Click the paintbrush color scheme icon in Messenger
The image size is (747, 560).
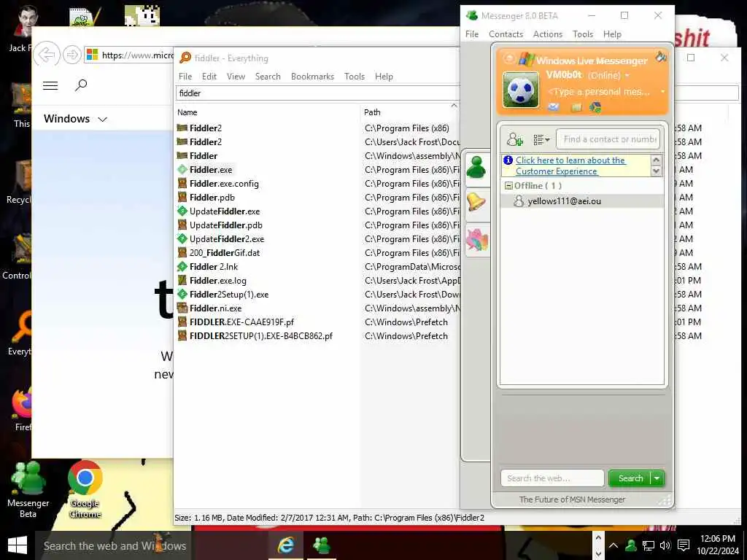661,57
